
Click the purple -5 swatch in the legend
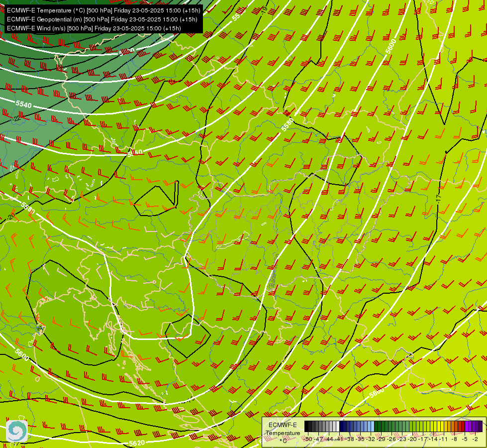pyautogui.click(x=467, y=426)
